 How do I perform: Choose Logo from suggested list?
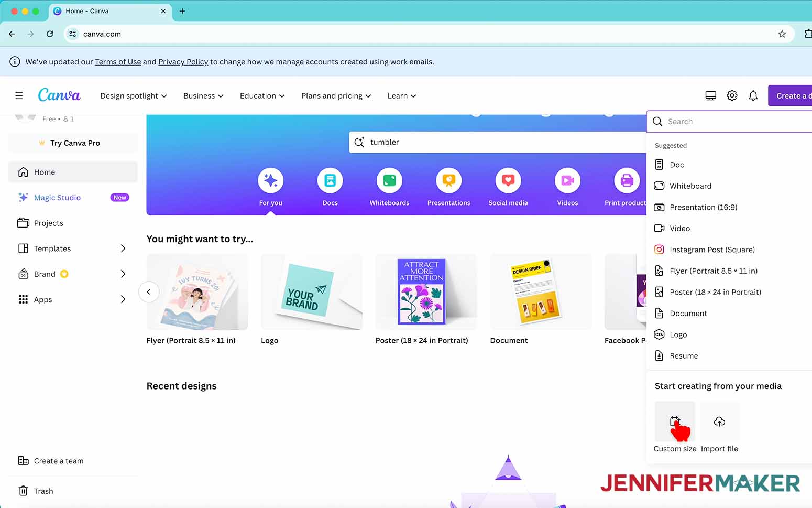coord(729,334)
